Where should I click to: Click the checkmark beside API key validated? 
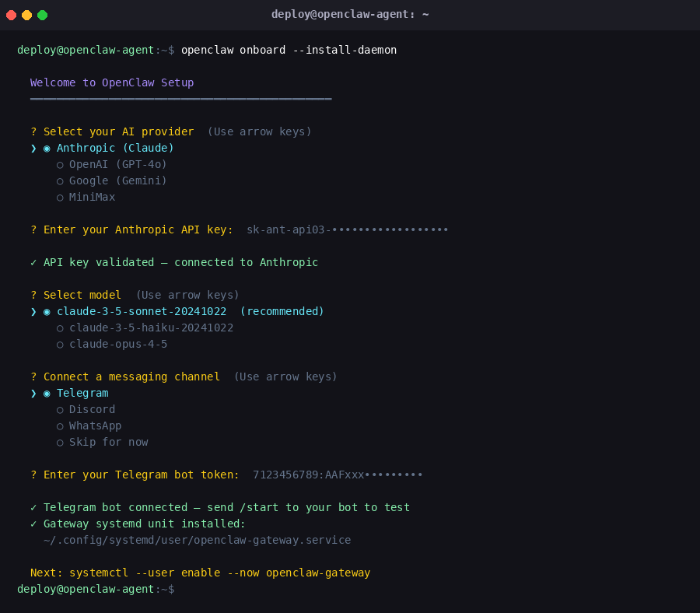point(33,262)
